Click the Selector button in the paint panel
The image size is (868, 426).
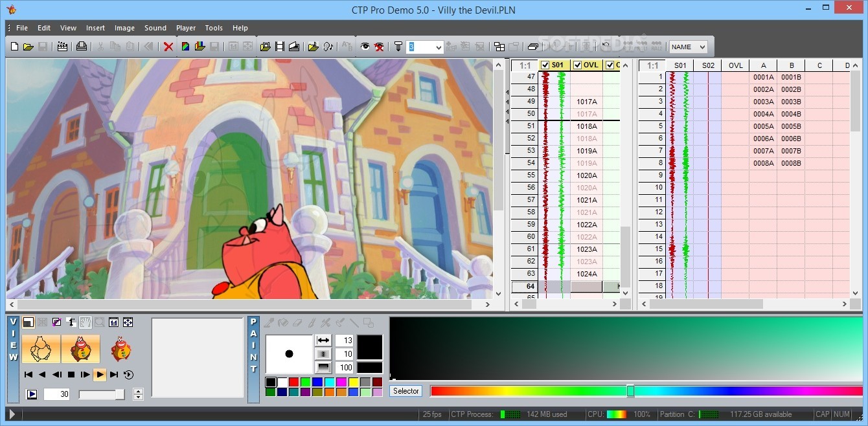point(405,390)
